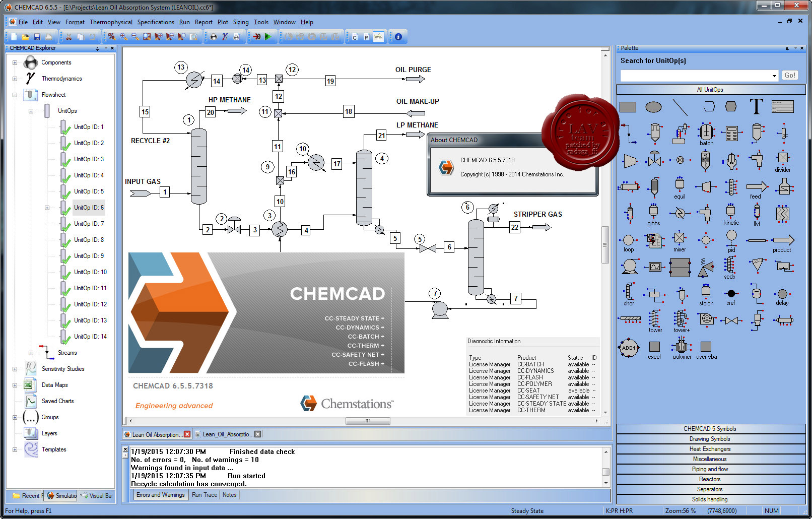This screenshot has width=812, height=519.
Task: Click the New file toolbar icon
Action: tap(14, 37)
